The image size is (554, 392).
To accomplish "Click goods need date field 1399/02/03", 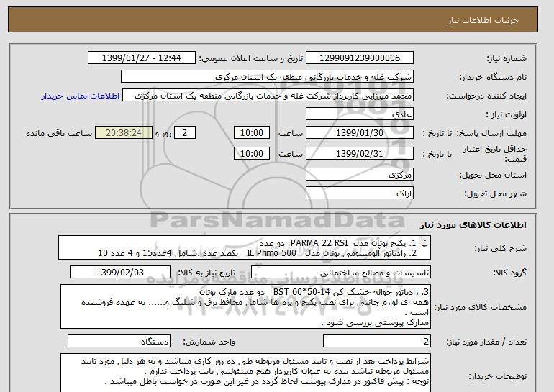I will pyautogui.click(x=120, y=273).
